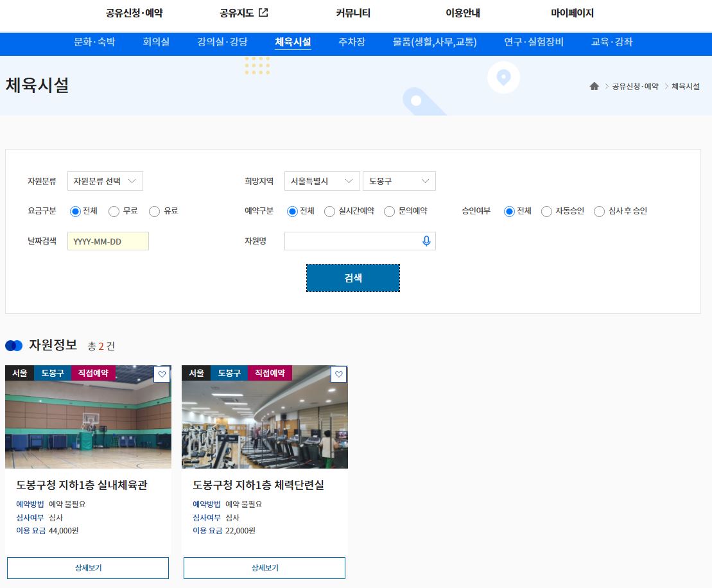Click 직접예약 badge on 실내체육관 card
The image size is (712, 588).
[93, 373]
